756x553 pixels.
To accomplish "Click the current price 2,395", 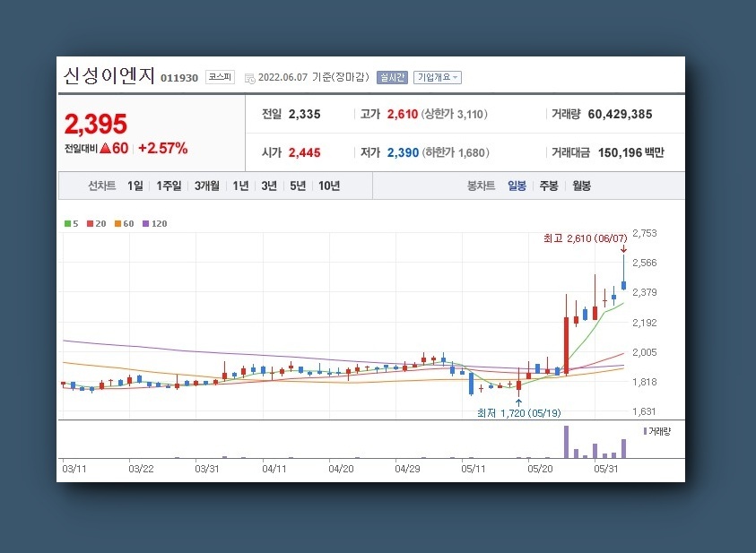I will [x=95, y=124].
